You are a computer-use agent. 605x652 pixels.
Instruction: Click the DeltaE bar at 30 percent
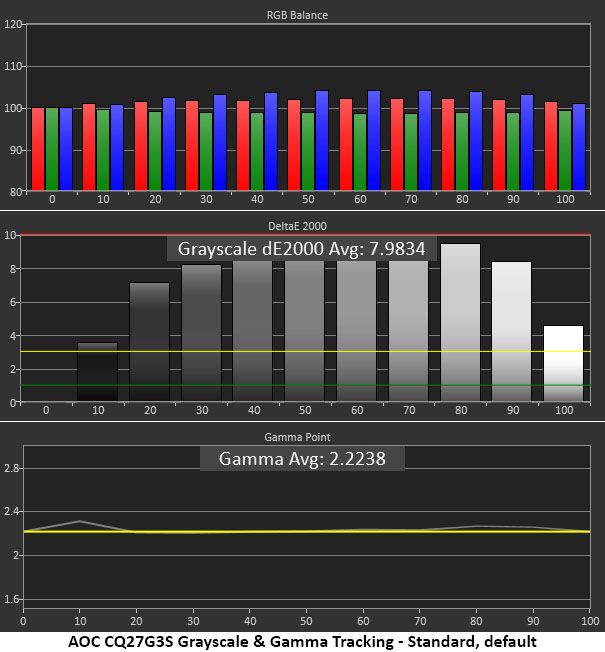pyautogui.click(x=202, y=333)
